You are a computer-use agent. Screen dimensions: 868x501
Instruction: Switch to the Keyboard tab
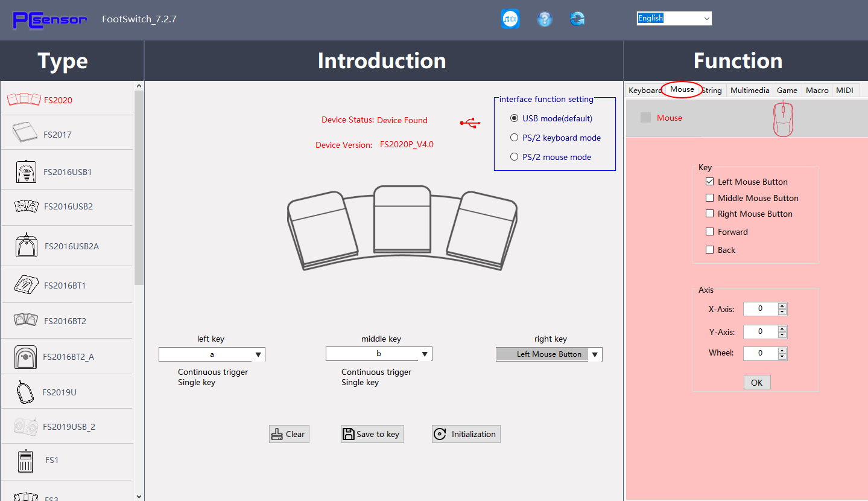(644, 90)
